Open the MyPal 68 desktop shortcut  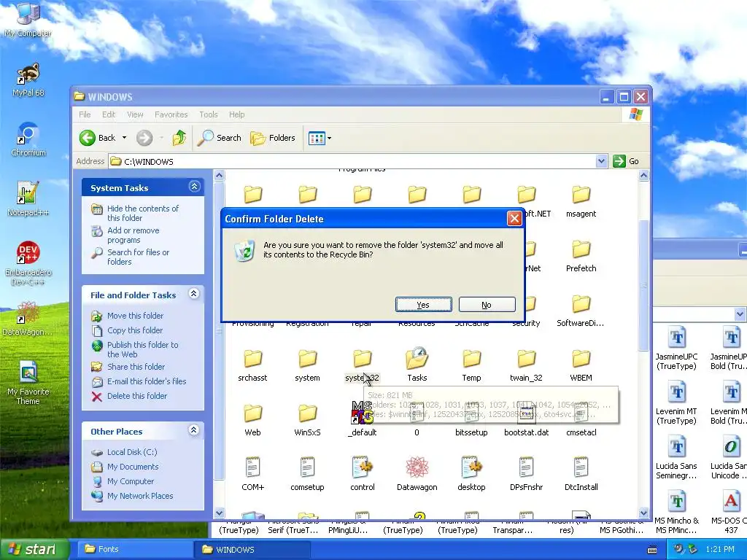(28, 79)
